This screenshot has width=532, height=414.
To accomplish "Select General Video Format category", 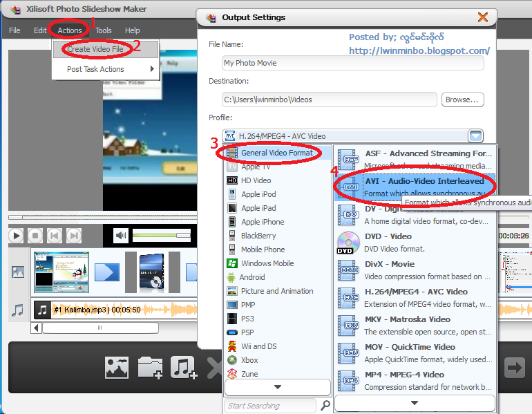I will tap(277, 153).
